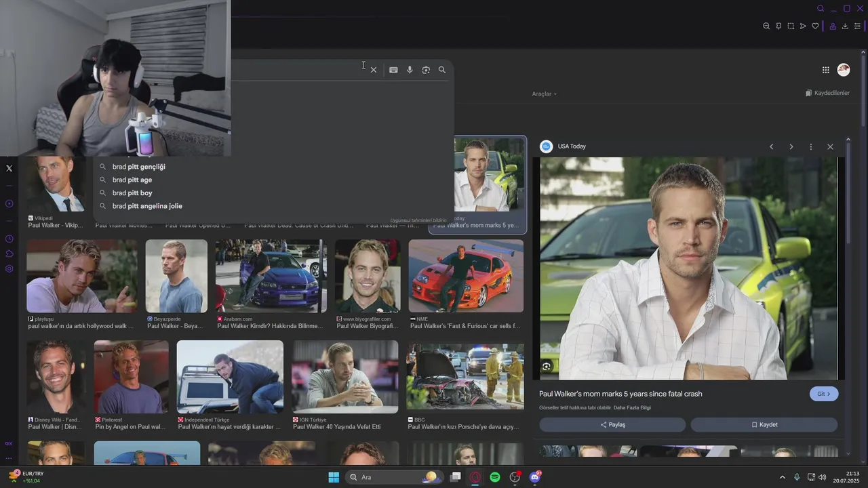Image resolution: width=868 pixels, height=488 pixels.
Task: Expand the Araçlar tools dropdown
Action: tap(544, 94)
